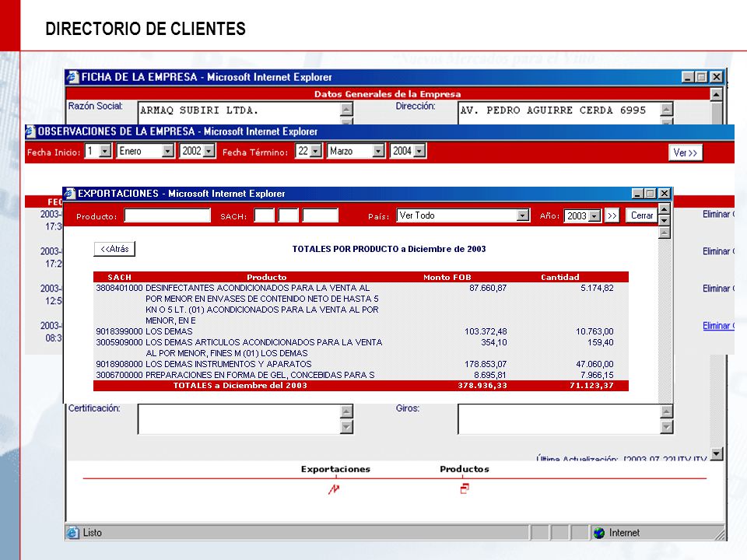
Task: Click the underlined Eliminar link in OBSERVACIONES
Action: click(718, 326)
